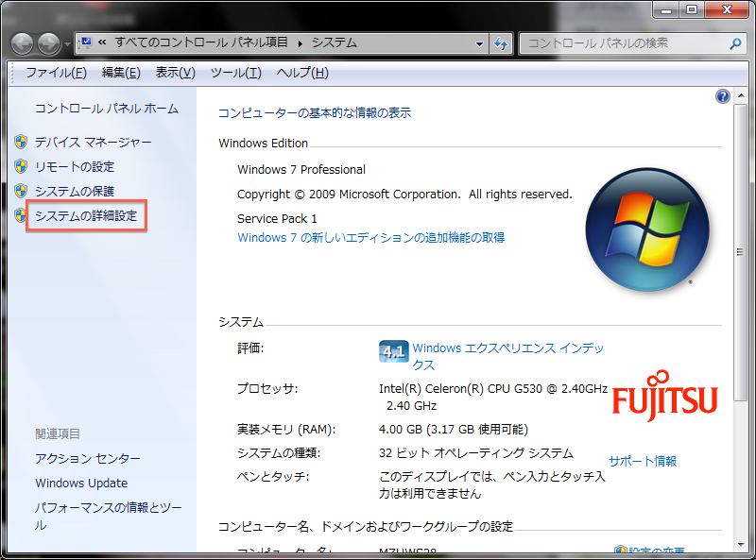Click the システム breadcrumb segment

(335, 42)
